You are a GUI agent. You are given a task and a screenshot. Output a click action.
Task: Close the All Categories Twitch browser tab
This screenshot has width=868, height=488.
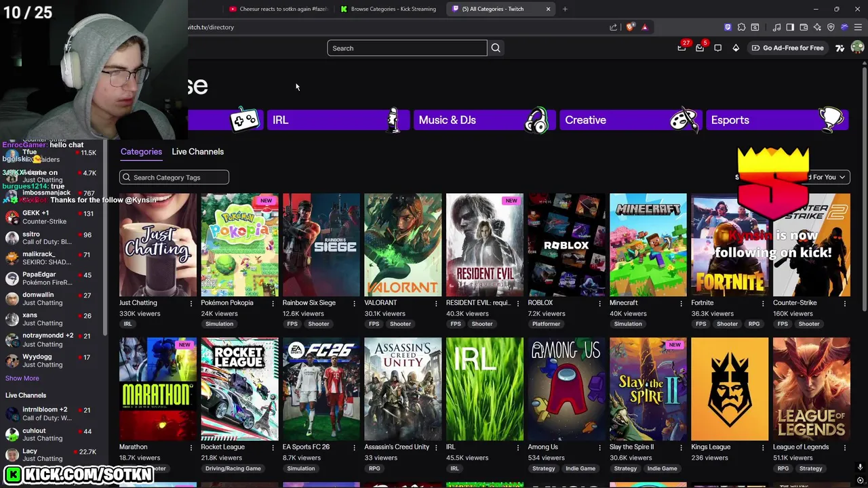tap(548, 9)
